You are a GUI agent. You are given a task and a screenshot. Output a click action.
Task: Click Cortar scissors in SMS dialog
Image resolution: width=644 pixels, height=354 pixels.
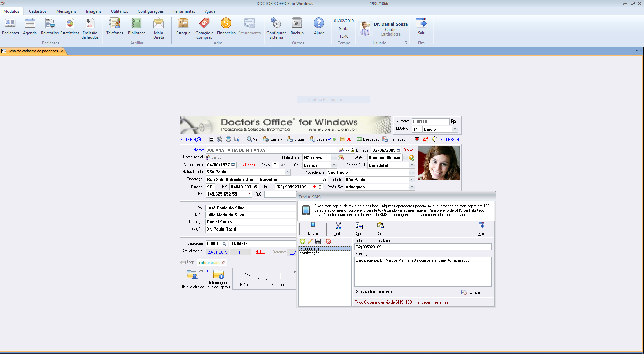point(338,229)
